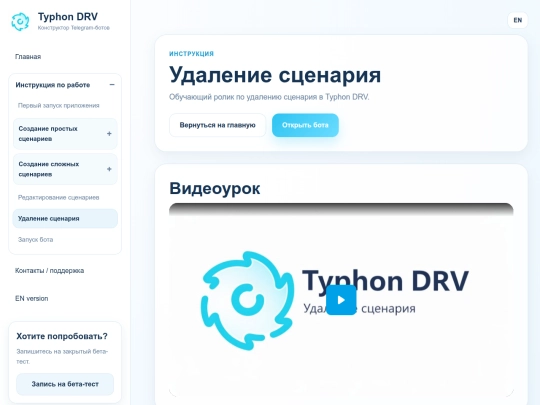Open Первый запуск приложения page
Screen dimensions: 540x405
(59, 105)
